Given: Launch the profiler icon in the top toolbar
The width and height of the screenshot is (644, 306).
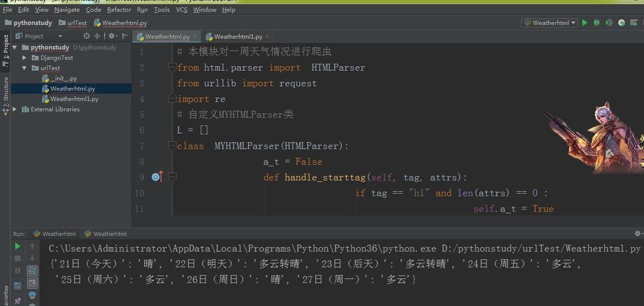Looking at the screenshot, I should pos(622,23).
